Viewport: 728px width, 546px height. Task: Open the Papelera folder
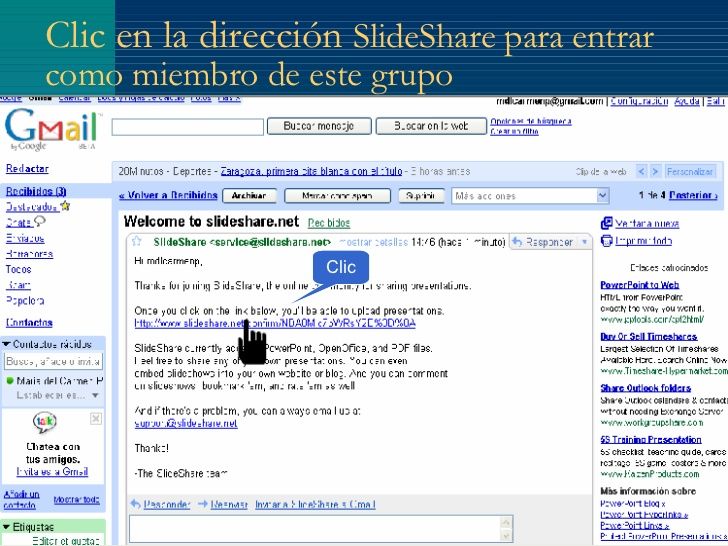click(x=25, y=301)
